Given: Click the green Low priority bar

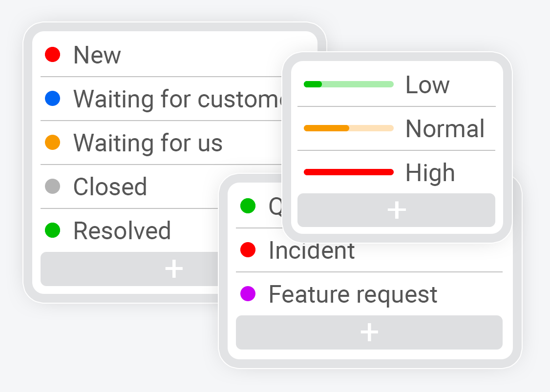Looking at the screenshot, I should [348, 84].
